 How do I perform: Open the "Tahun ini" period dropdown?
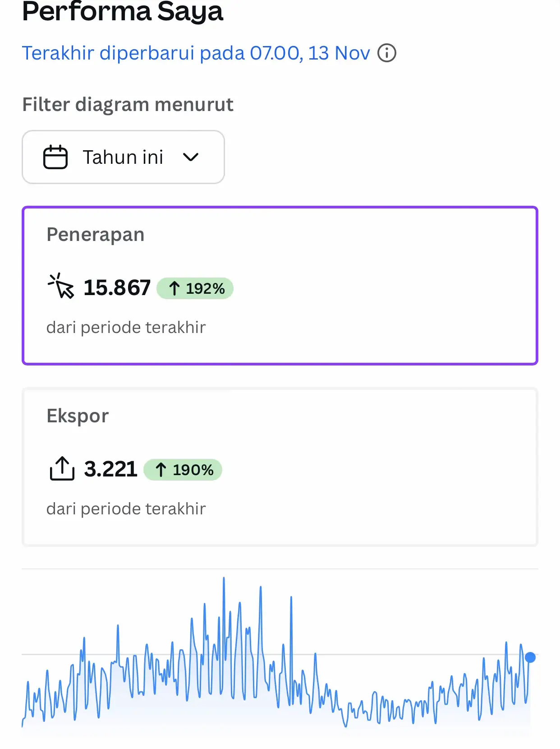pyautogui.click(x=123, y=157)
